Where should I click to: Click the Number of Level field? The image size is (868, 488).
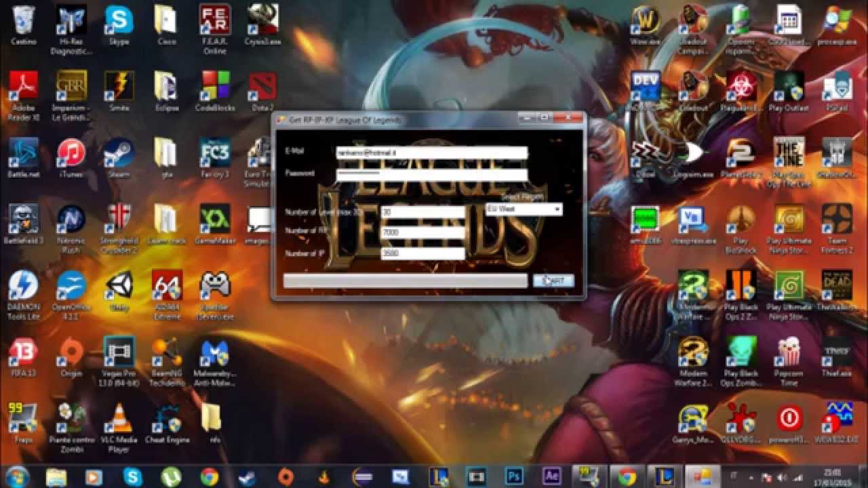click(x=423, y=212)
